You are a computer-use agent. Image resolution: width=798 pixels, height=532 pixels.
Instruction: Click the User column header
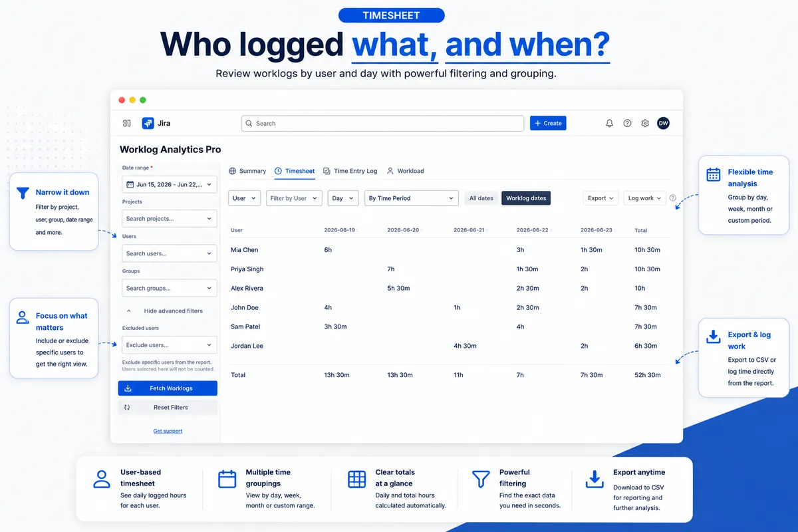pos(237,230)
